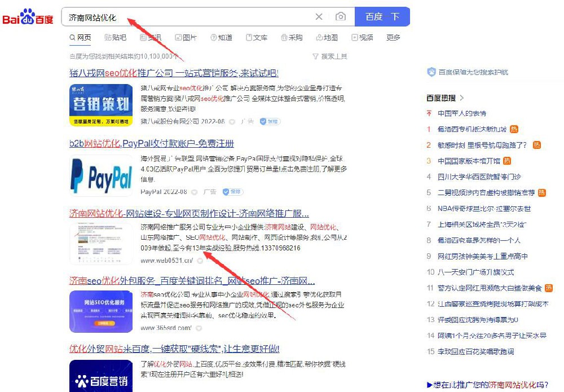Image resolution: width=564 pixels, height=392 pixels.
Task: Open hot search 敏感时刻 里根号航母跑路了?
Action: click(482, 146)
